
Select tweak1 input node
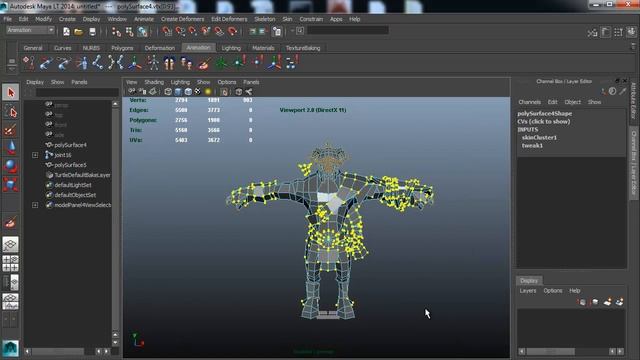(532, 145)
